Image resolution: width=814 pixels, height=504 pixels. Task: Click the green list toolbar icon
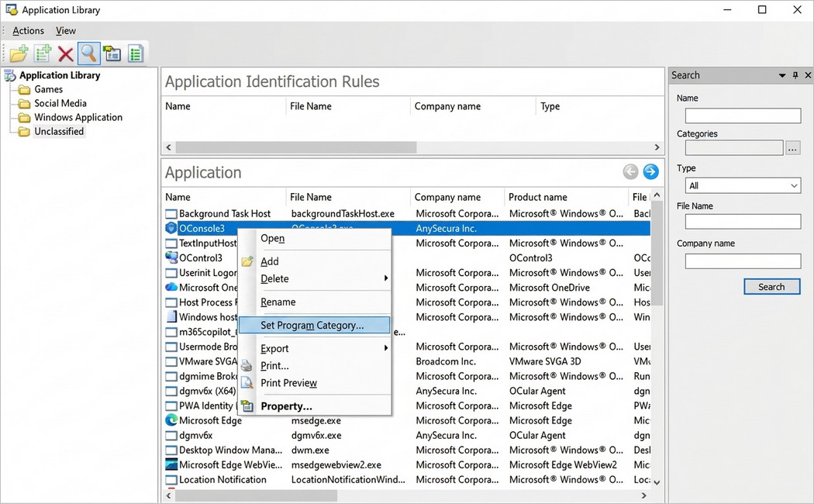click(136, 54)
